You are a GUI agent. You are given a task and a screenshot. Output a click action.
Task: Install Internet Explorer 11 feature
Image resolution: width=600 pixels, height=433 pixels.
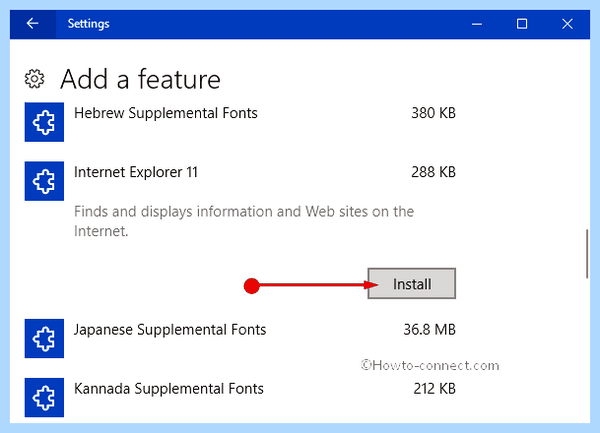[412, 283]
